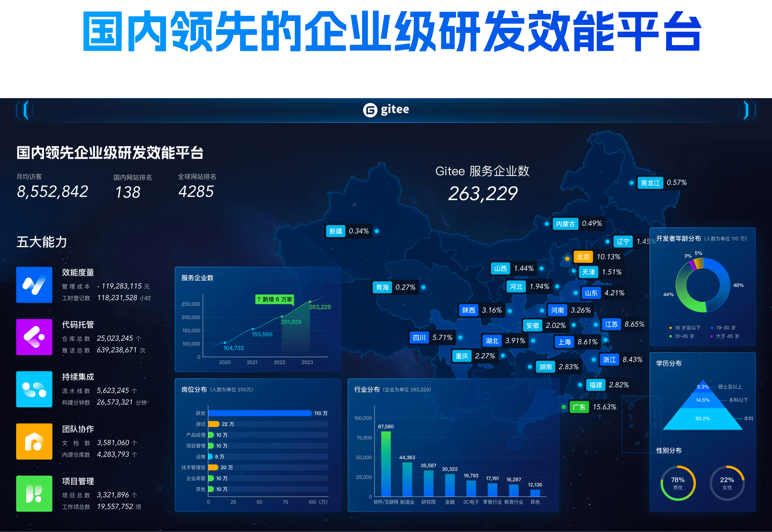Open the 团队协作 orange icon
The width and height of the screenshot is (772, 532).
click(34, 441)
